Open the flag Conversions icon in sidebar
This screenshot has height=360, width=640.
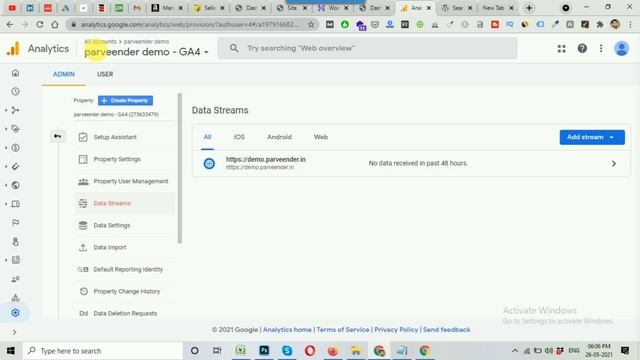16,222
